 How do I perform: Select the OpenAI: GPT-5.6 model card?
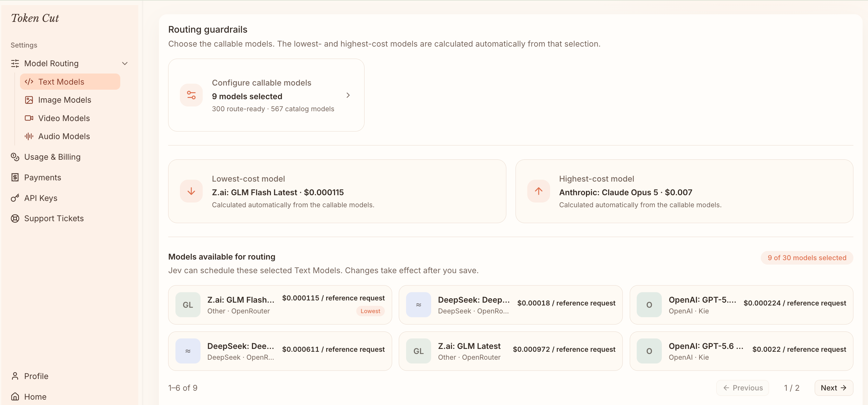tap(741, 351)
